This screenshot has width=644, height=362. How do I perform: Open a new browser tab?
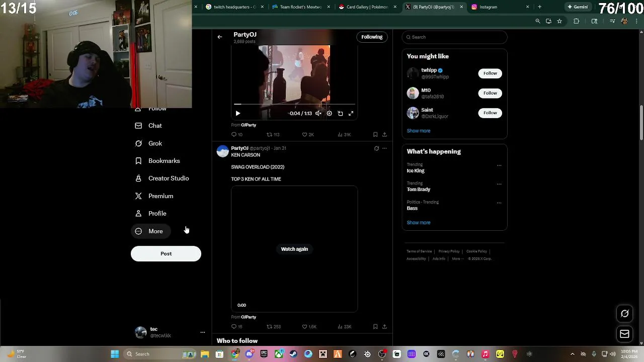pyautogui.click(x=539, y=7)
